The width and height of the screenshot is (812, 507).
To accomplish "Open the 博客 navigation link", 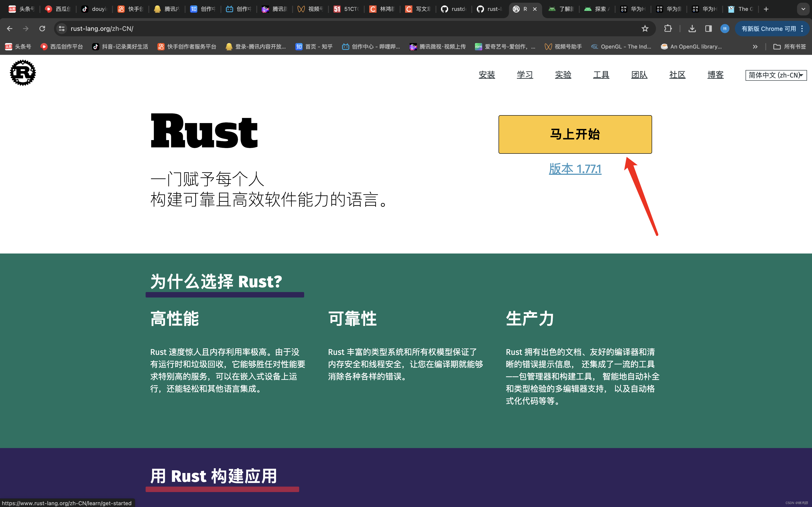I will (x=715, y=75).
